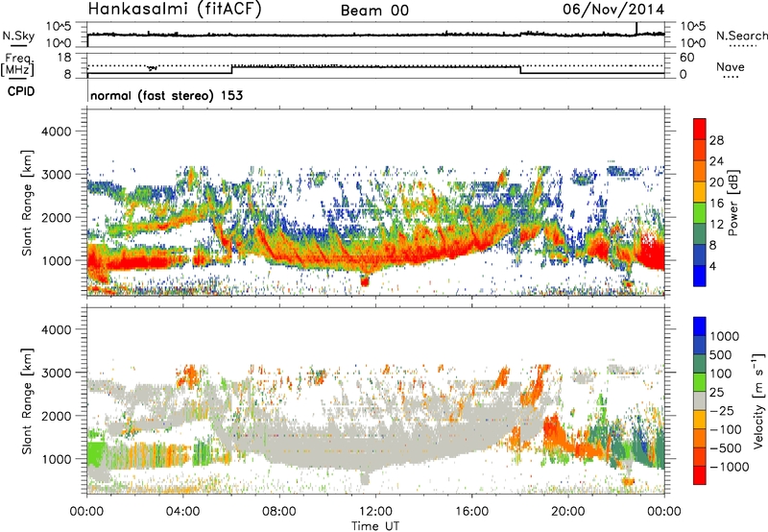
Task: Click the left '10^5' noise axis tick
Action: (x=59, y=26)
